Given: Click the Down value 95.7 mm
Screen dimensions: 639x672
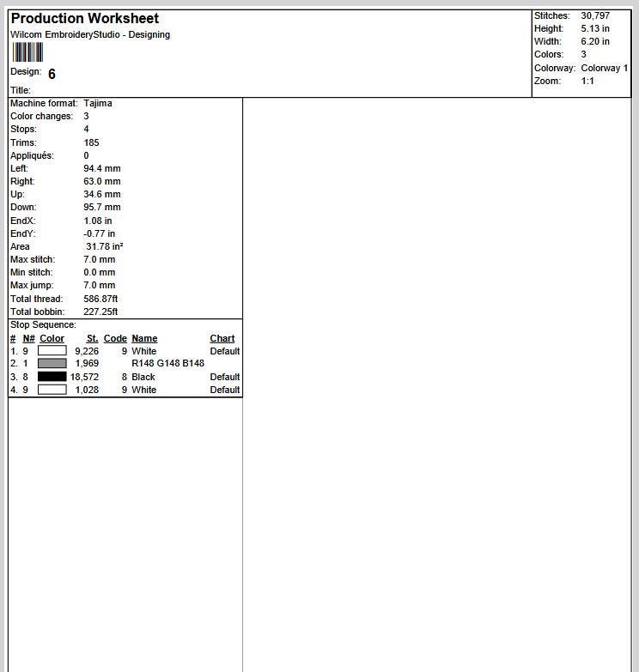Looking at the screenshot, I should (x=102, y=207).
